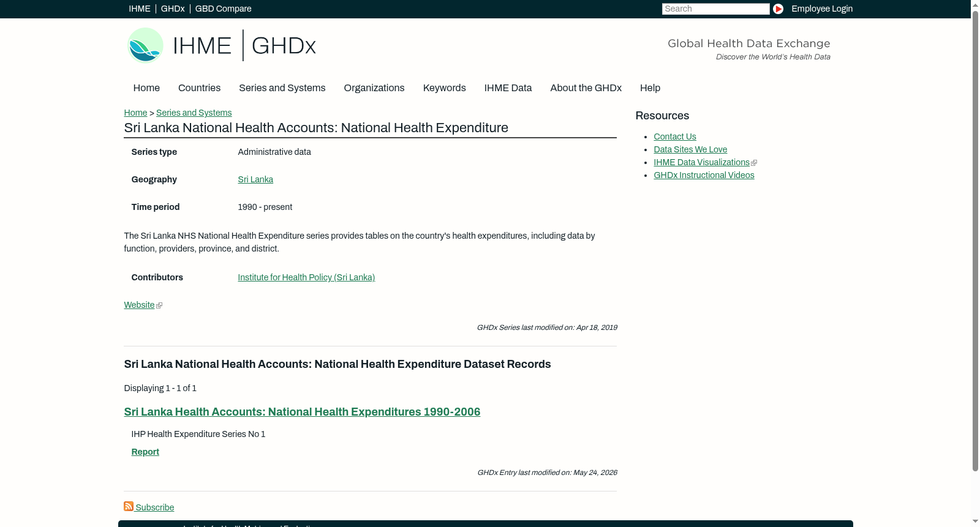Focus the Search input field
Image resolution: width=980 pixels, height=527 pixels.
(715, 9)
